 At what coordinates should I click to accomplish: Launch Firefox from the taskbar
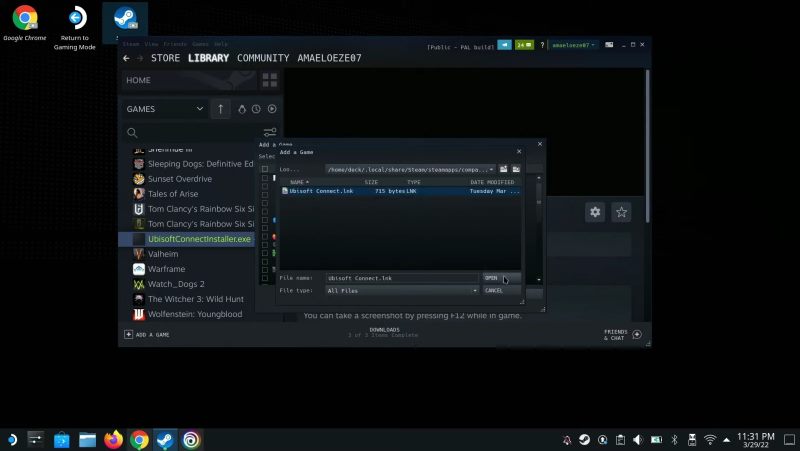point(113,440)
